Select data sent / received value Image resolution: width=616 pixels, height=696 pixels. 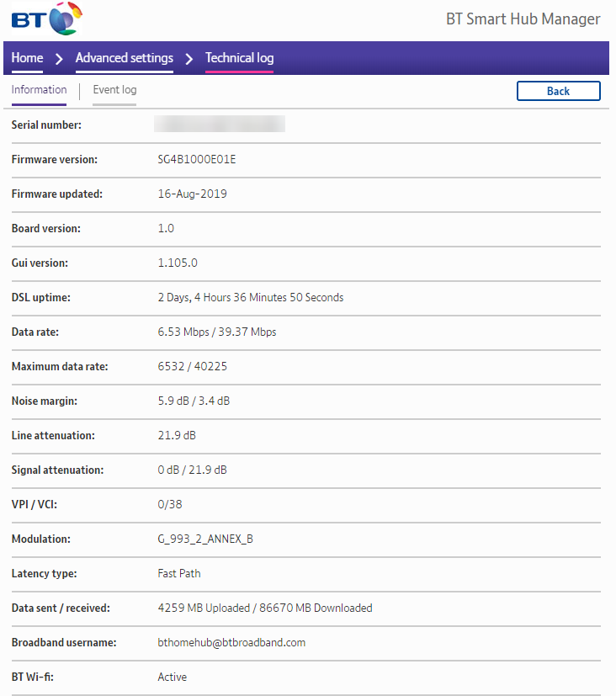pos(265,608)
